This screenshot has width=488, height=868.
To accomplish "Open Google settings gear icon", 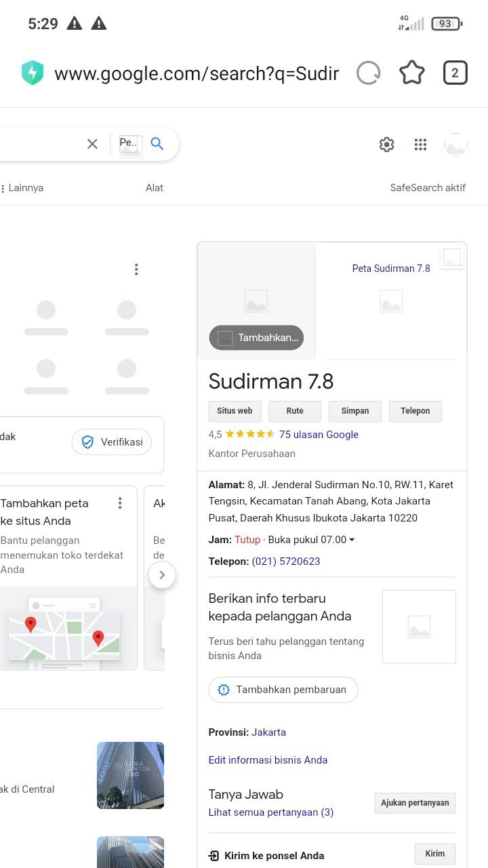I will click(387, 144).
